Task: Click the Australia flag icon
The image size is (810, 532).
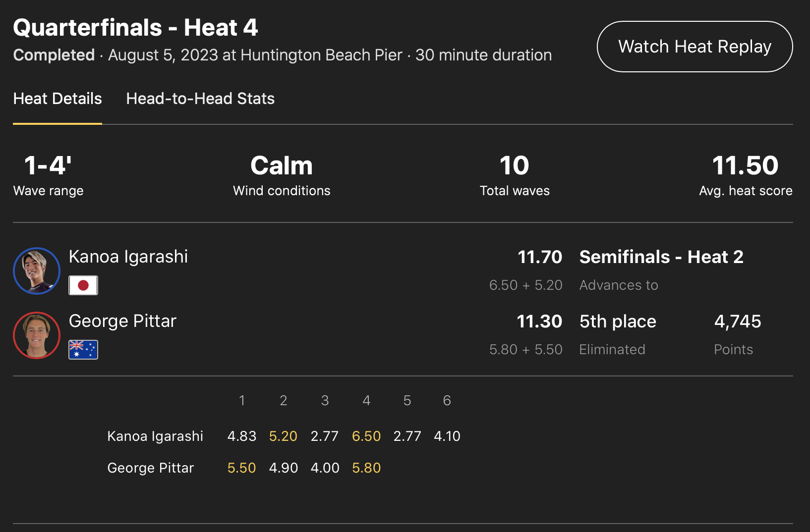Action: pos(83,350)
